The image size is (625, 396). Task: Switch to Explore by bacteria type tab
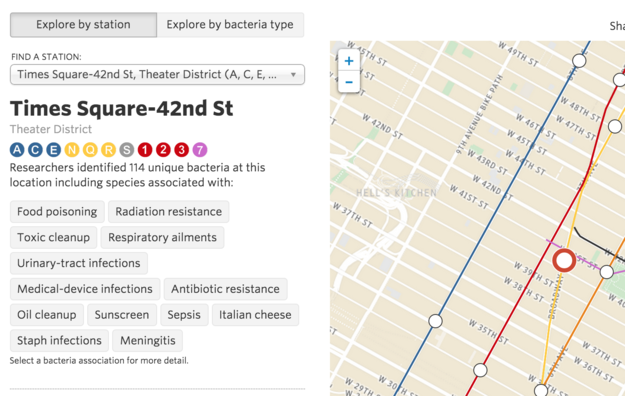230,25
